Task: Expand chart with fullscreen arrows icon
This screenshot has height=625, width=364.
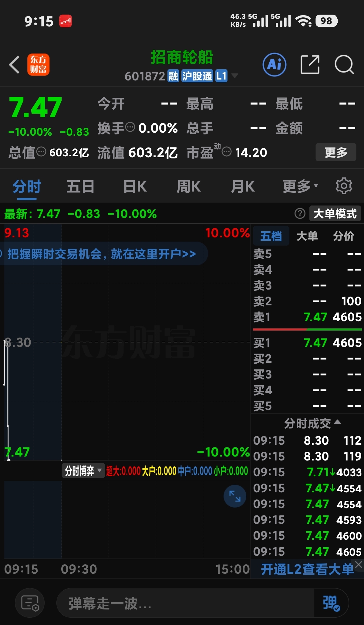Action: pos(235,496)
